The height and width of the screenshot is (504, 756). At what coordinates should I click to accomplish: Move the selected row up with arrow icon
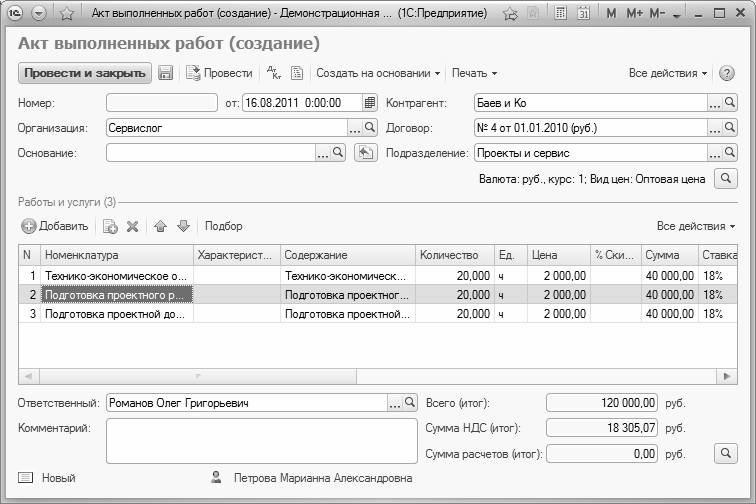coord(161,226)
